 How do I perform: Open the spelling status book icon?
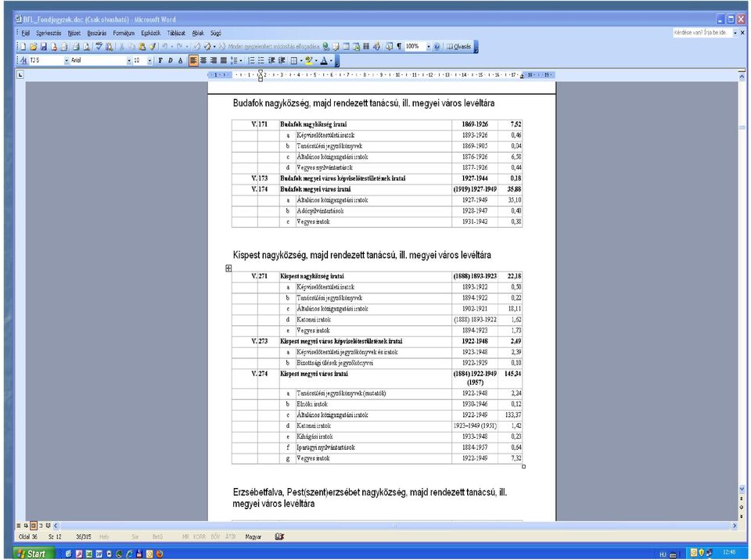280,537
